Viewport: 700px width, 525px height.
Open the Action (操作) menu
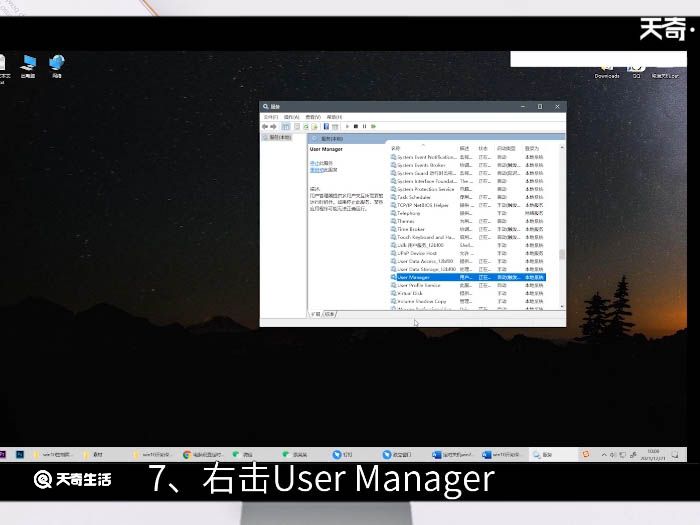click(x=292, y=117)
